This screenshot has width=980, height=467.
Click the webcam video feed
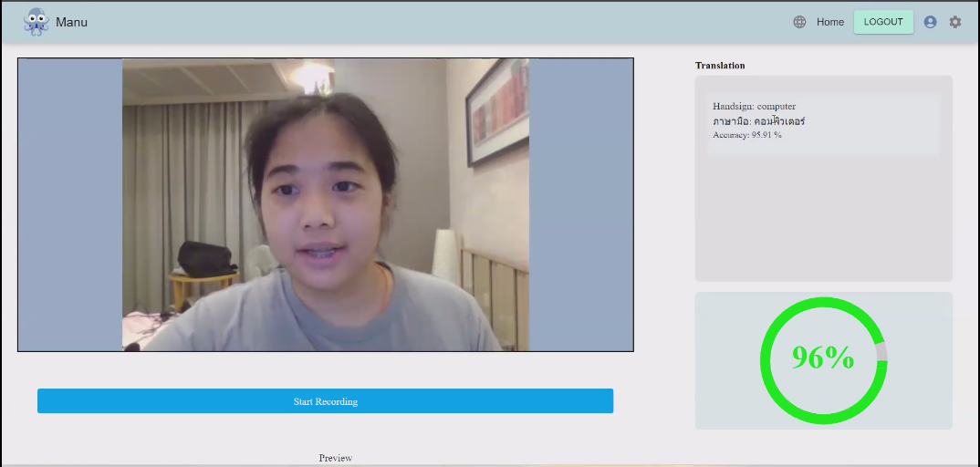coord(326,205)
